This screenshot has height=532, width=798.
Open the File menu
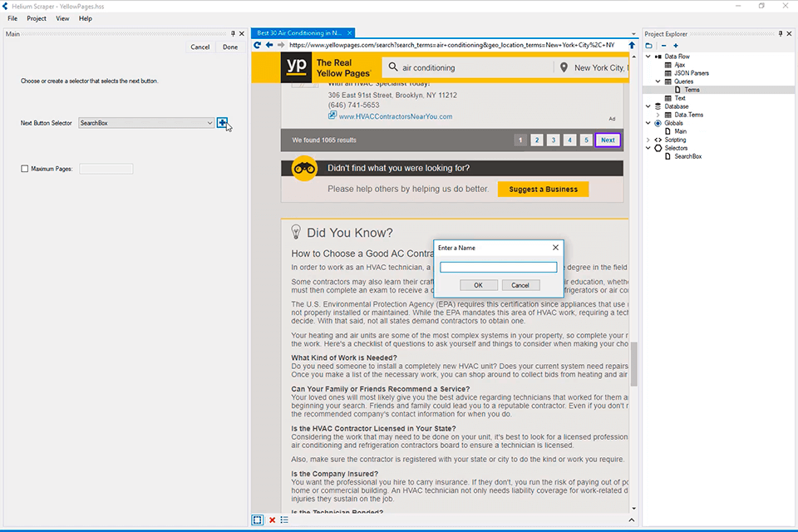click(12, 18)
